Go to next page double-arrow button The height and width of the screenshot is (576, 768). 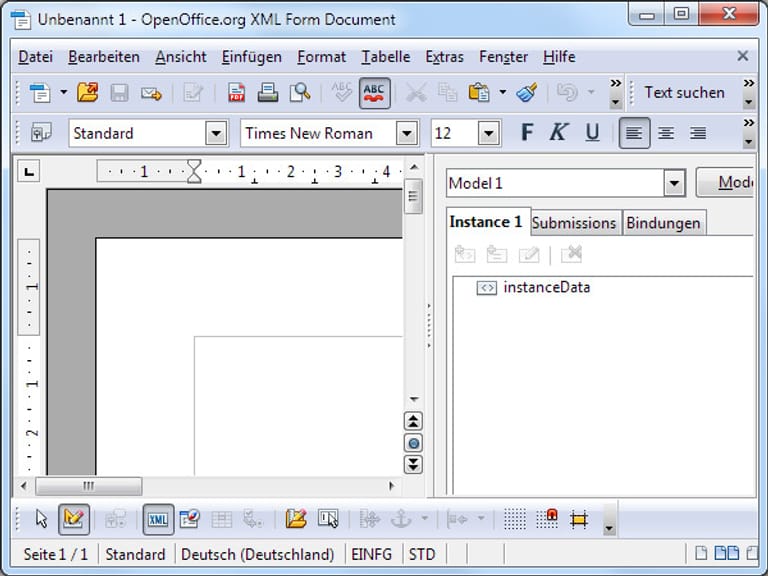click(413, 464)
